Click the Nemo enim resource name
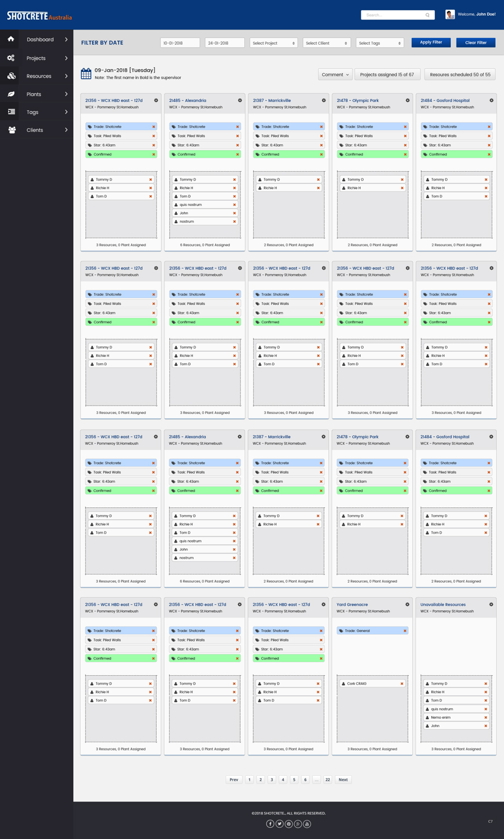This screenshot has width=504, height=839. (441, 717)
